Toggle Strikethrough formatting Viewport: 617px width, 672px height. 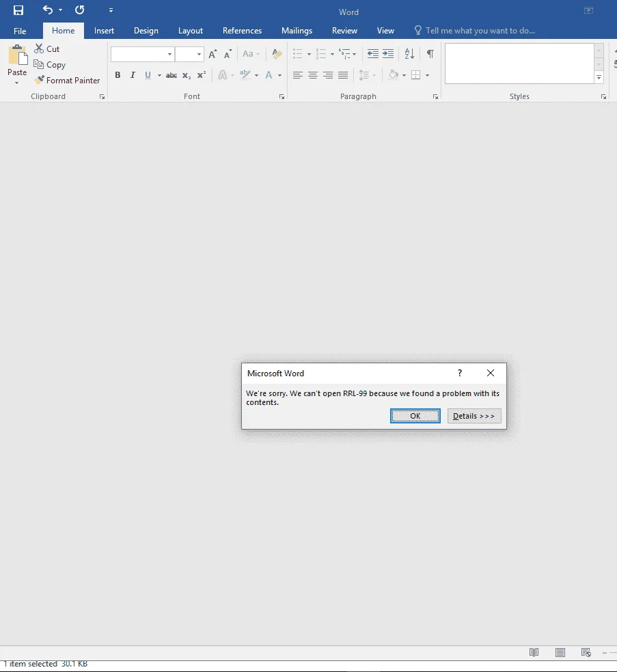pyautogui.click(x=172, y=75)
